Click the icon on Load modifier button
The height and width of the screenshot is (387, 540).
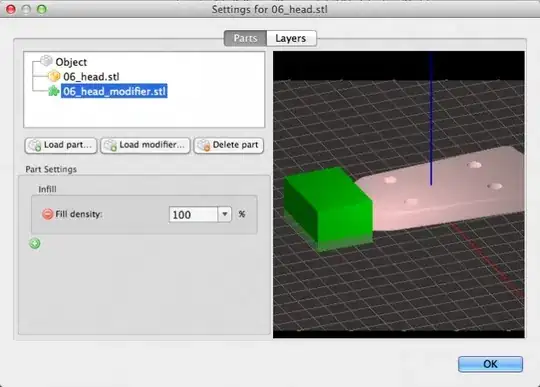111,146
